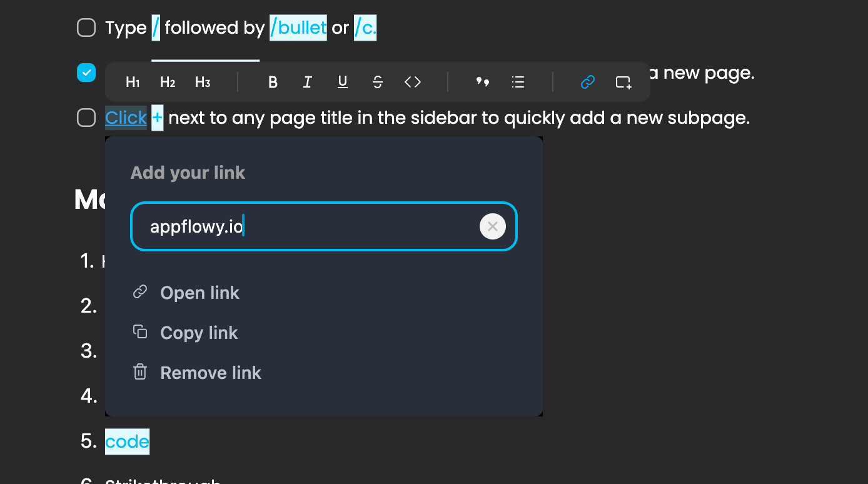Select 'Copy link' from the link menu

(199, 333)
